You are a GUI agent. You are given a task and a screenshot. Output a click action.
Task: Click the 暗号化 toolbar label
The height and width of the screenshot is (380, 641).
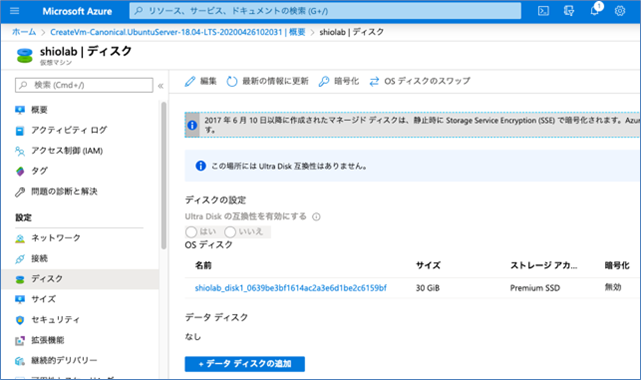(x=346, y=81)
